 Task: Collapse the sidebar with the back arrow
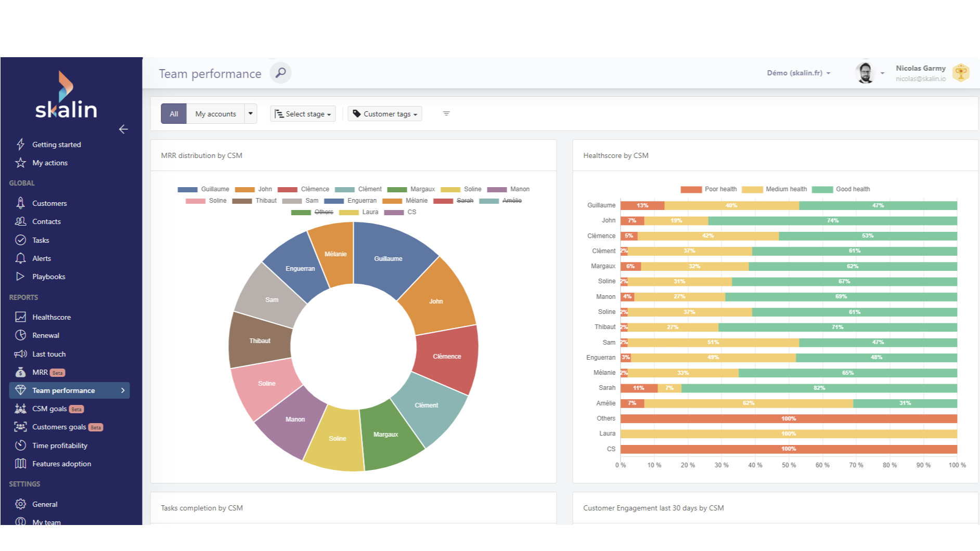point(123,129)
